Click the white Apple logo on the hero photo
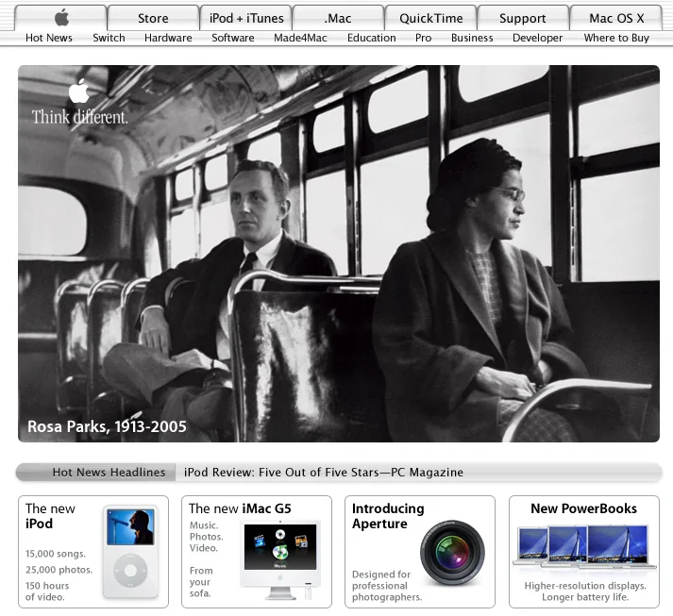This screenshot has width=673, height=616. [79, 91]
